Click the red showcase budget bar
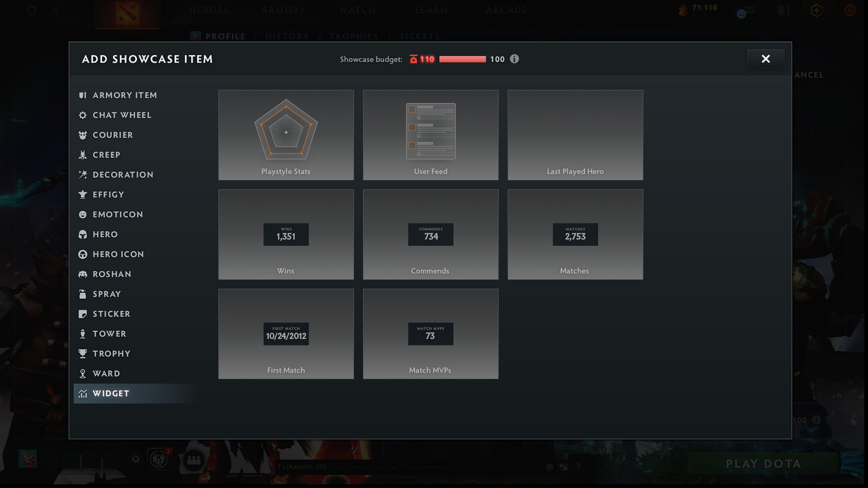Viewport: 868px width, 488px height. pyautogui.click(x=463, y=59)
